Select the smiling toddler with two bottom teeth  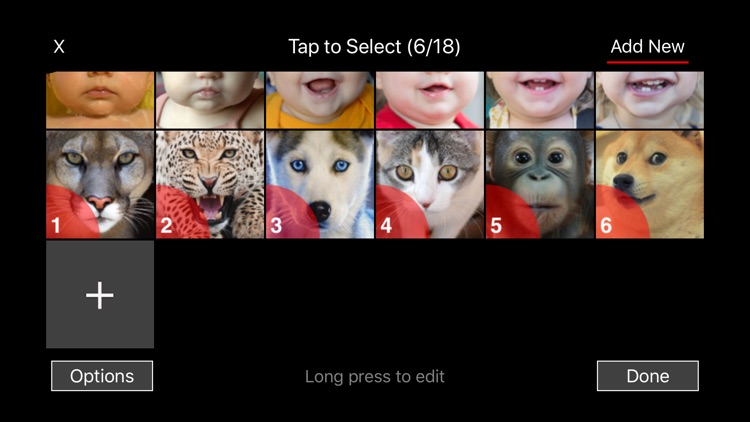pyautogui.click(x=540, y=100)
